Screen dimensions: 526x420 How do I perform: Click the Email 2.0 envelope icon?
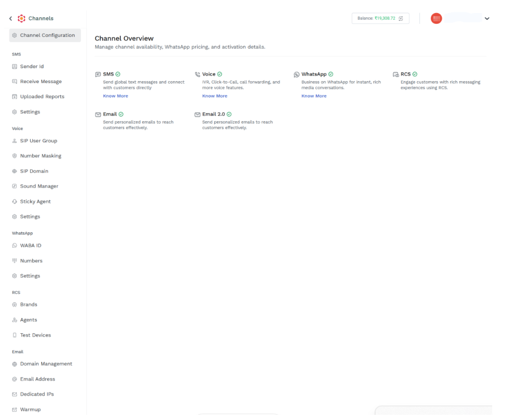[197, 115]
